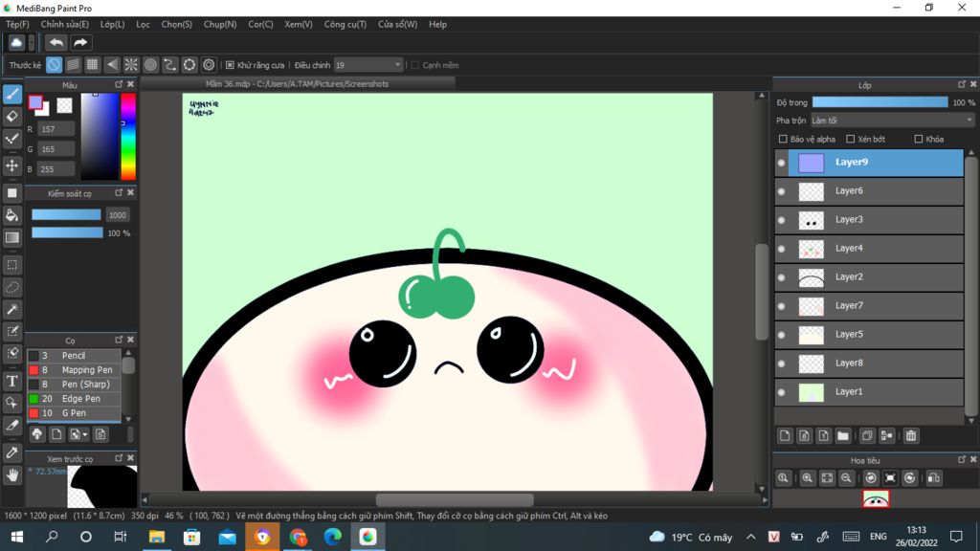Hide Layer1 visibility dot

(781, 392)
